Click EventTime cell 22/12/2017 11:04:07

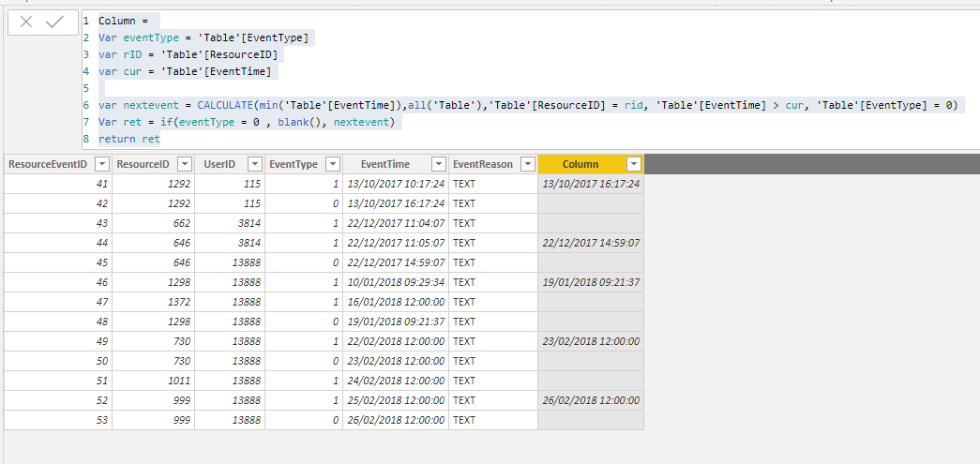click(396, 223)
